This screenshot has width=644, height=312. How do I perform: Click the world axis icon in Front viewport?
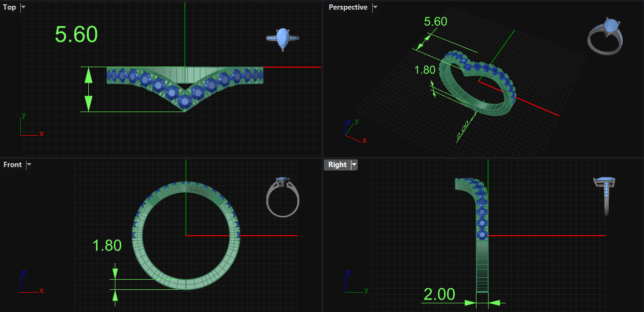pos(29,284)
